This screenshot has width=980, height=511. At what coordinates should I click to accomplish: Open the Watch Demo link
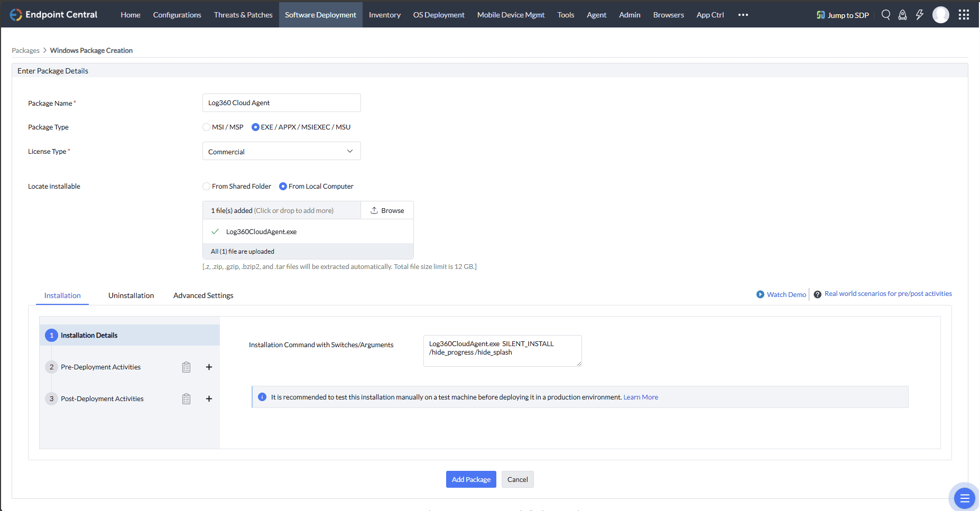coord(787,294)
